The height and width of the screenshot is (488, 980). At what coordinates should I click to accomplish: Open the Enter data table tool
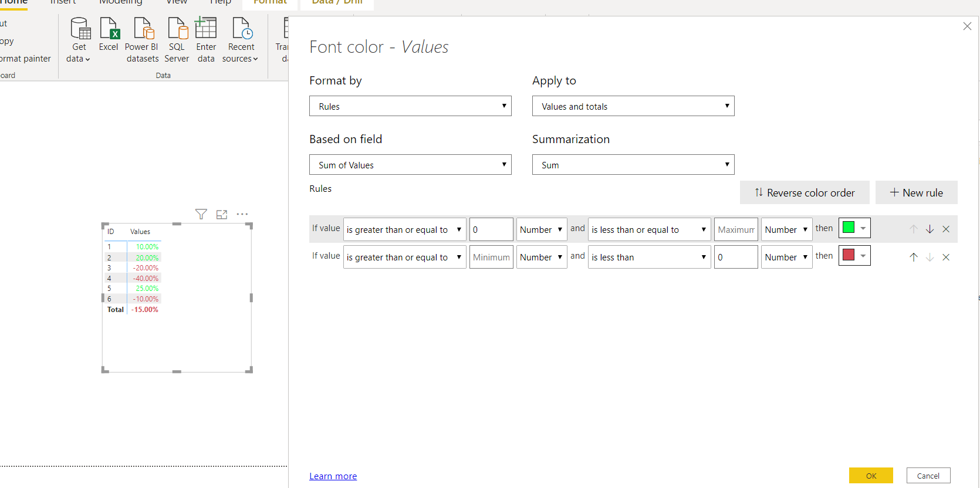(x=206, y=40)
